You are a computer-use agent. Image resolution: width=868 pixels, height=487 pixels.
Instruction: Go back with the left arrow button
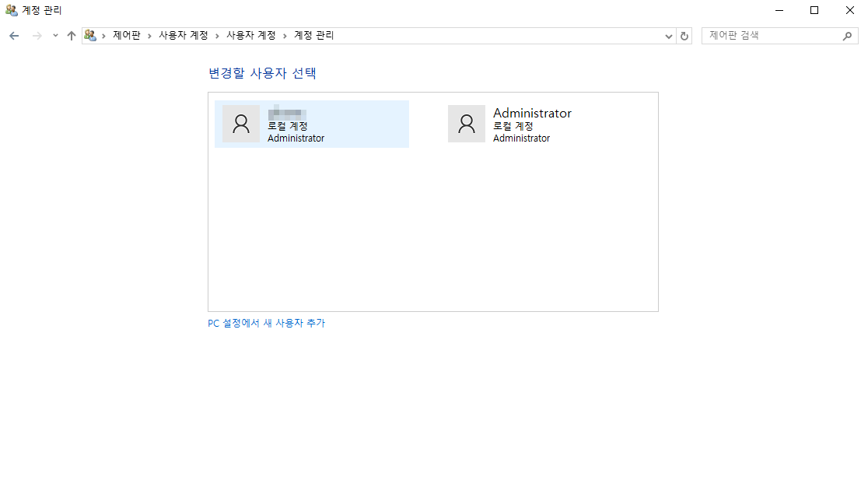15,36
